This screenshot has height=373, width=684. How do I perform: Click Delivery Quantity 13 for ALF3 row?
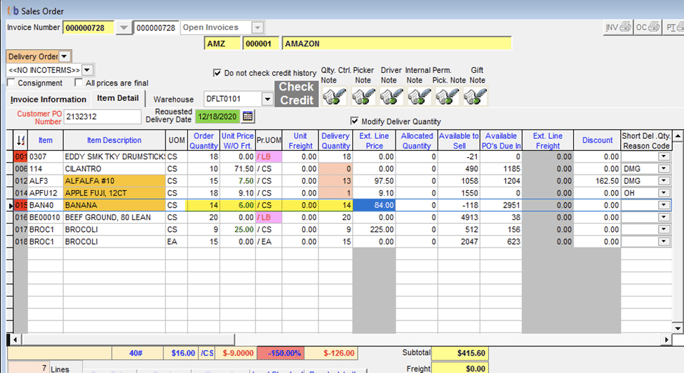click(x=335, y=181)
